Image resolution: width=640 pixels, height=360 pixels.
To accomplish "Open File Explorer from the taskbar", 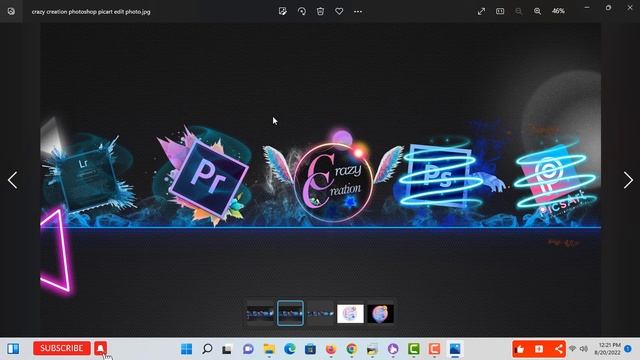I will [269, 349].
